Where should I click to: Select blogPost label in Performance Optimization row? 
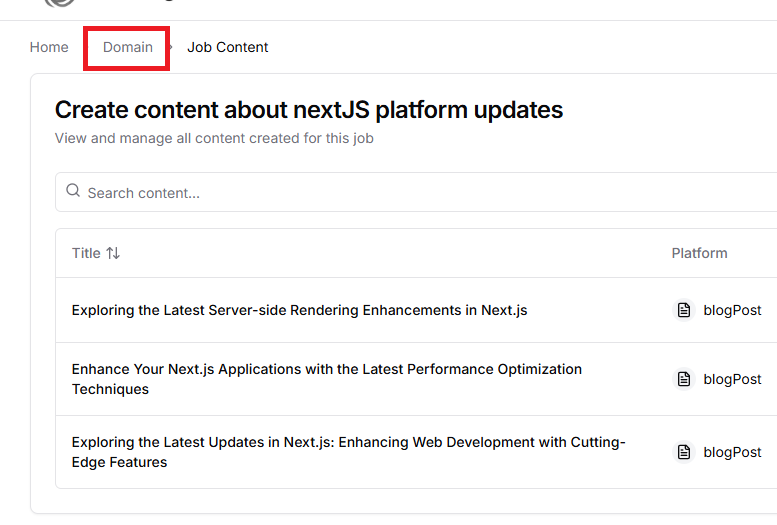pos(732,379)
